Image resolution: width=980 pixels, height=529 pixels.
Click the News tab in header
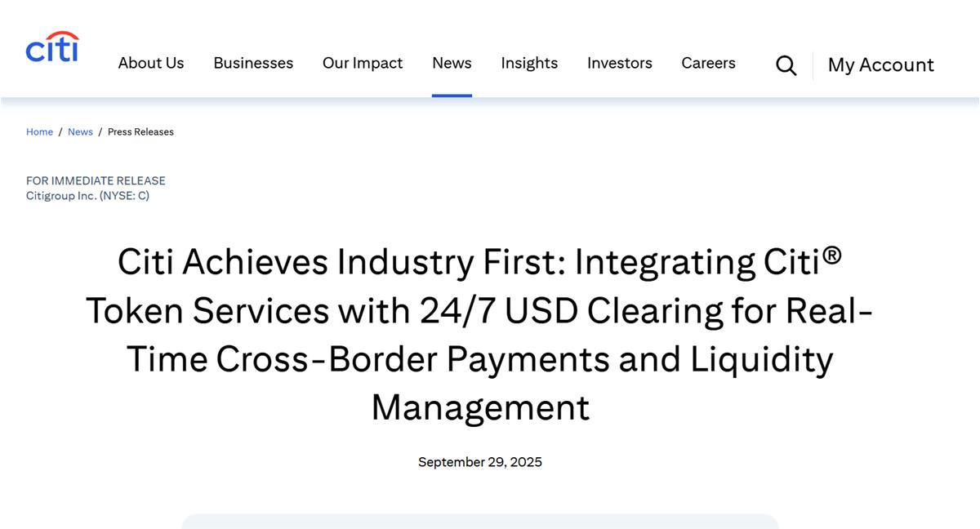[452, 64]
